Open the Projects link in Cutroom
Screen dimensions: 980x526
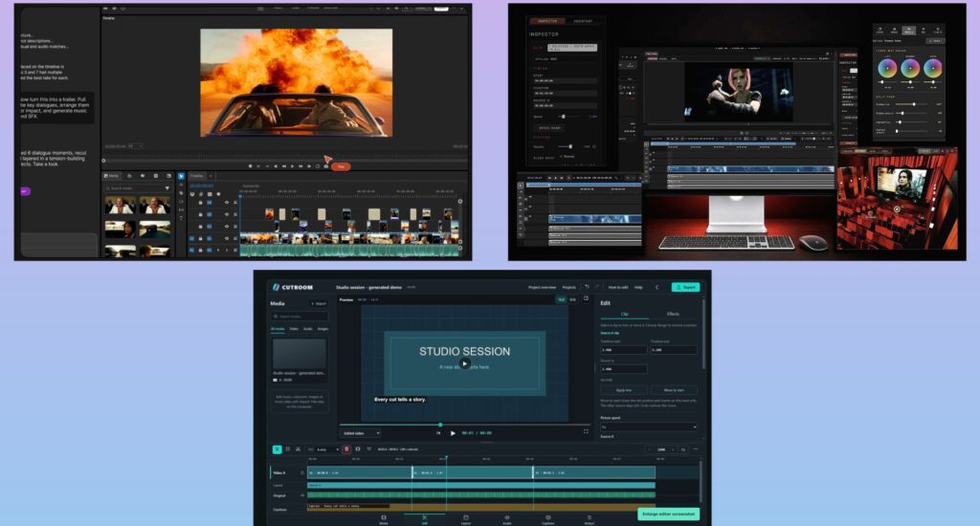pos(568,287)
